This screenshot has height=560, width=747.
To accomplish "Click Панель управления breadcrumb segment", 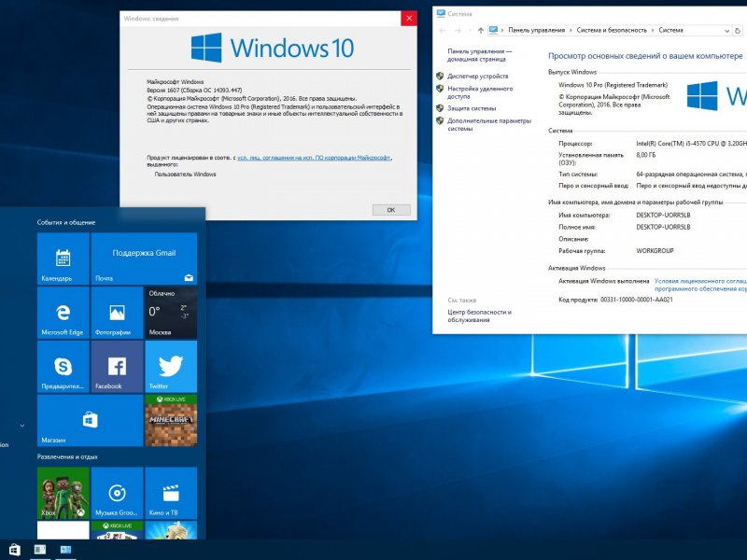I will 536,30.
